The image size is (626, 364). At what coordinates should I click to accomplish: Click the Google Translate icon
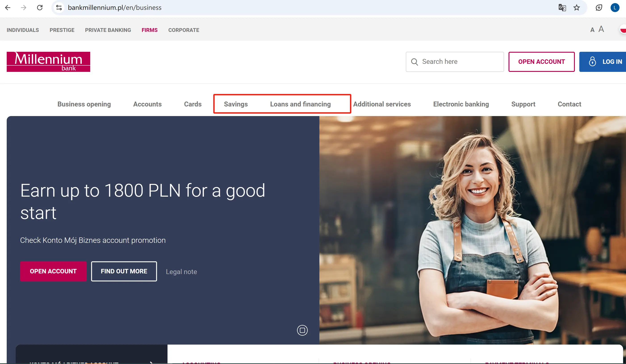(x=562, y=8)
